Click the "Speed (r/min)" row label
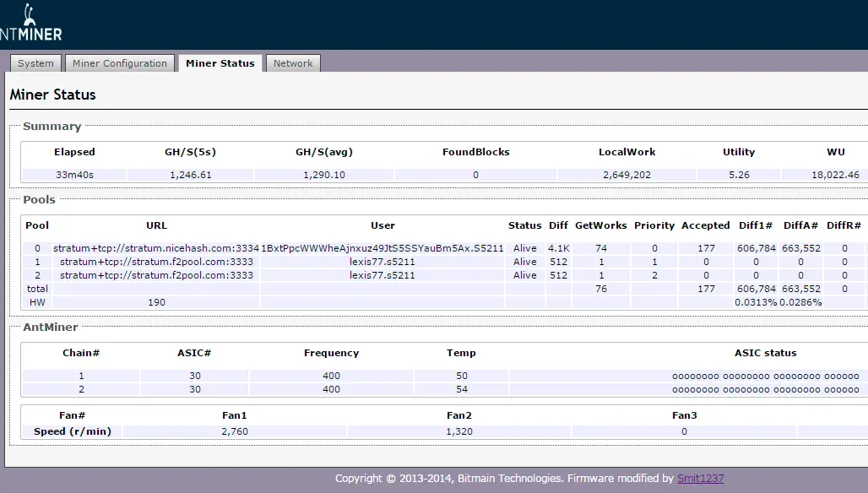 coord(73,431)
